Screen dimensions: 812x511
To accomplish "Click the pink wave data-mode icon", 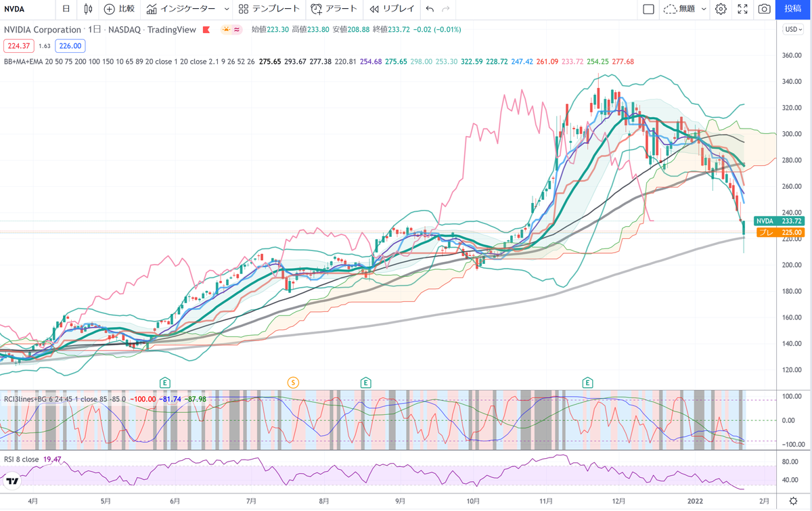I will [x=237, y=30].
